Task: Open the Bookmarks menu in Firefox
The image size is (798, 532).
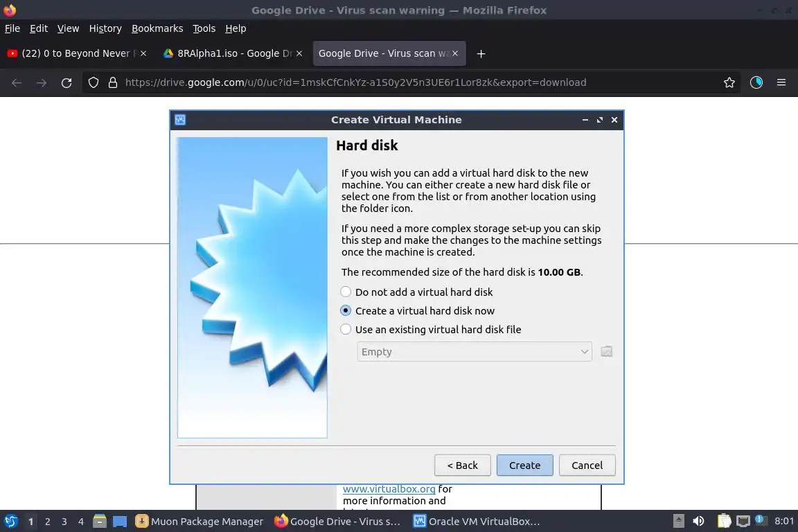Action: point(157,28)
